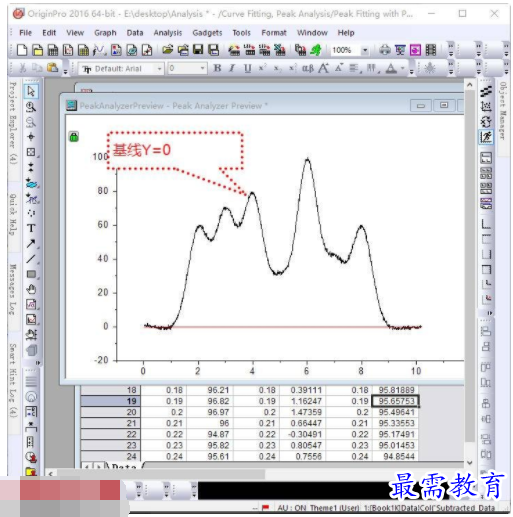Select the Text tool
This screenshot has height=517, width=513.
coord(31,228)
